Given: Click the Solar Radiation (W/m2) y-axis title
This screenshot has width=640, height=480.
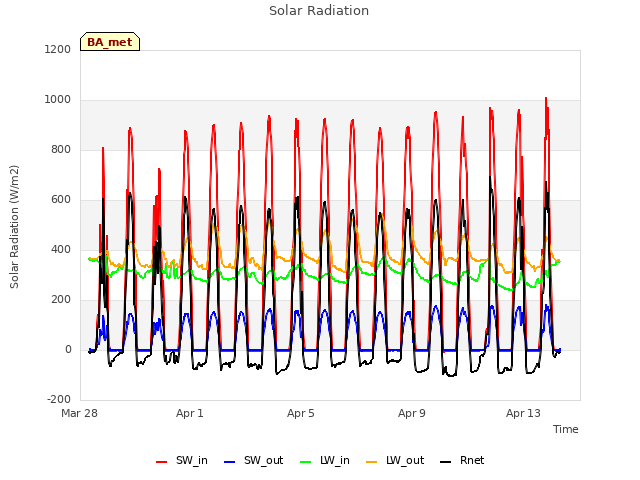Looking at the screenshot, I should [x=14, y=227].
